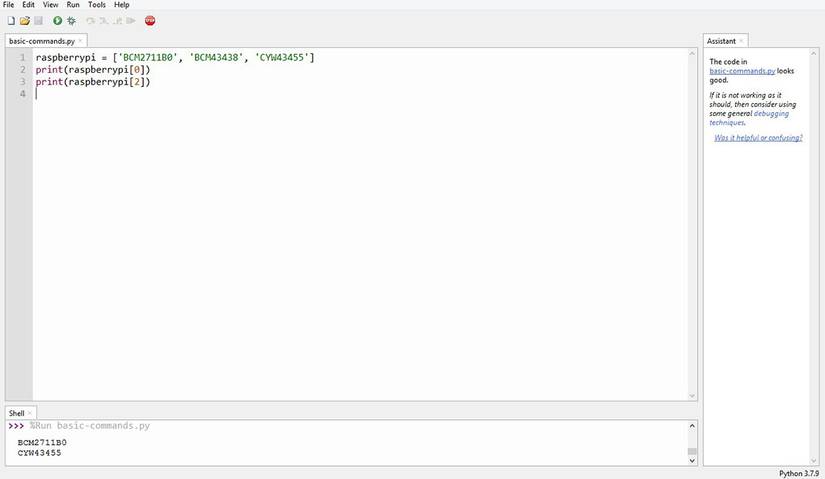The width and height of the screenshot is (825, 479).
Task: Click the Assistant panel scrollbar up arrow
Action: tap(814, 54)
